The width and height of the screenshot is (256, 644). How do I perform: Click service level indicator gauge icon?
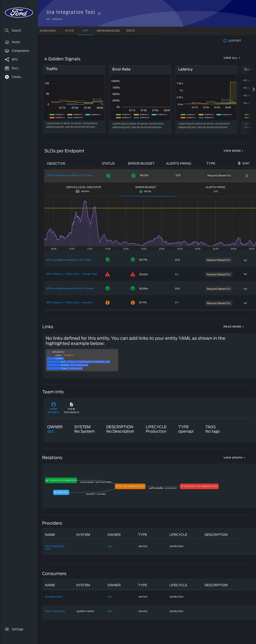point(78,191)
